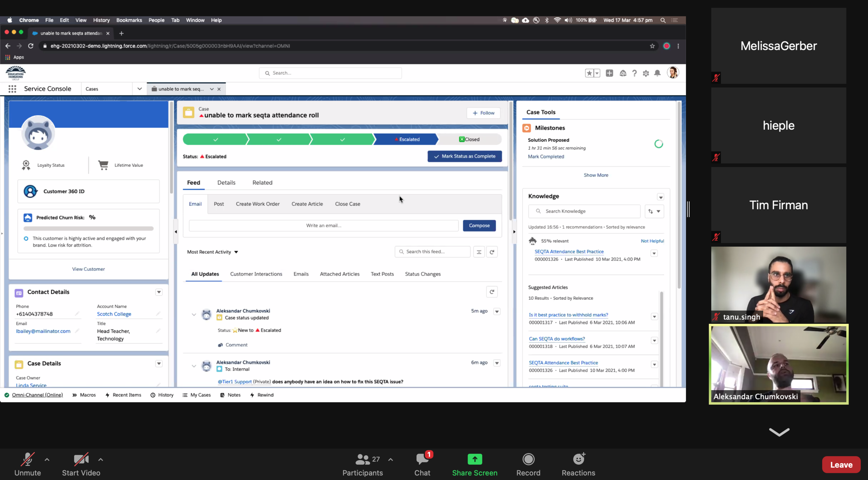This screenshot has height=480, width=868.
Task: Open SEQTA Attendance Best Practice recommendation
Action: (569, 251)
